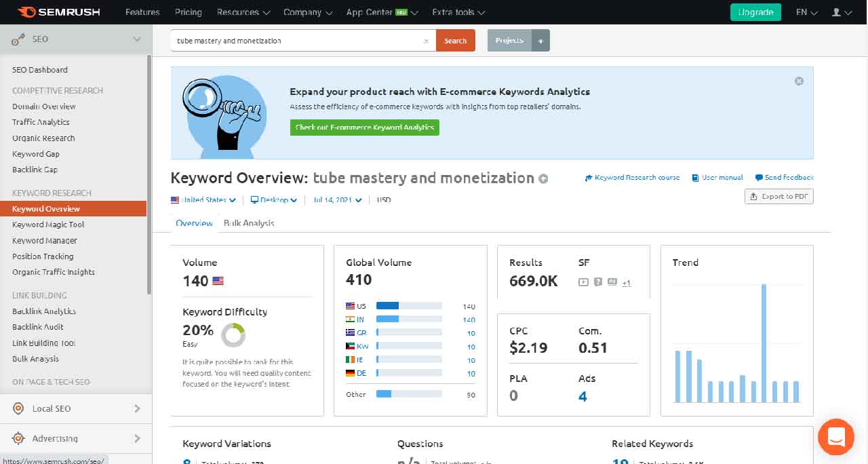Screen dimensions: 868x464
Task: Expand the SEO sidebar section
Action: (x=137, y=39)
